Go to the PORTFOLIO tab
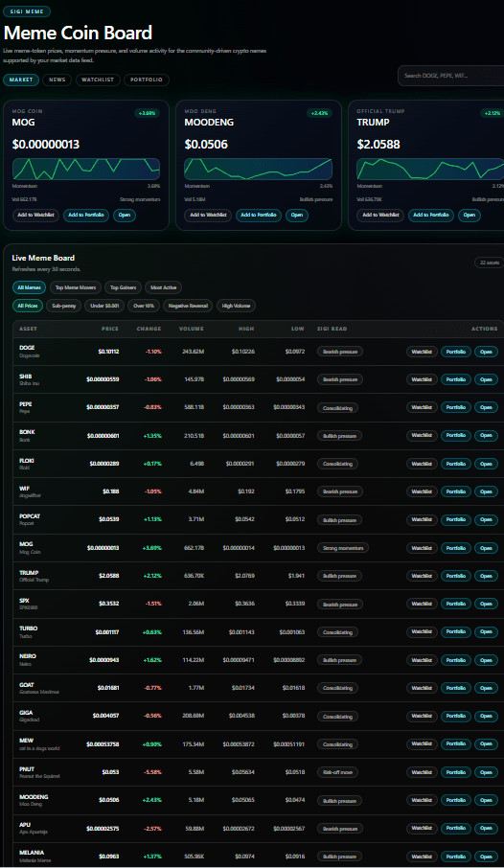Screen dimensions: 504x868 (x=147, y=80)
